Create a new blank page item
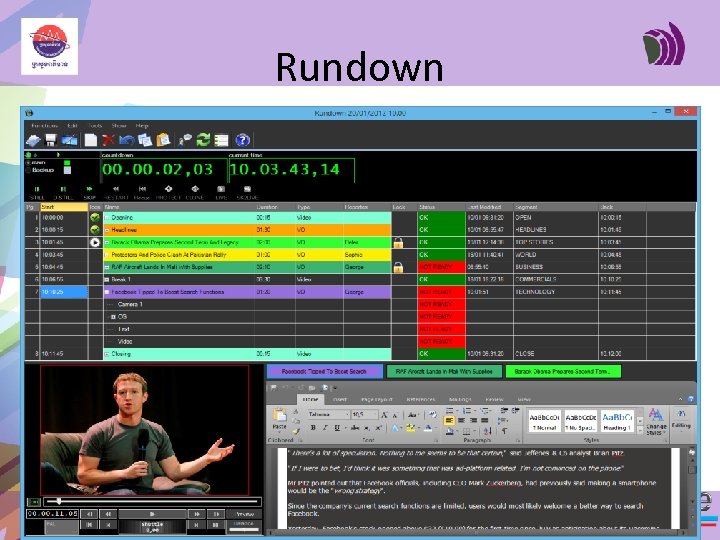 (91, 140)
